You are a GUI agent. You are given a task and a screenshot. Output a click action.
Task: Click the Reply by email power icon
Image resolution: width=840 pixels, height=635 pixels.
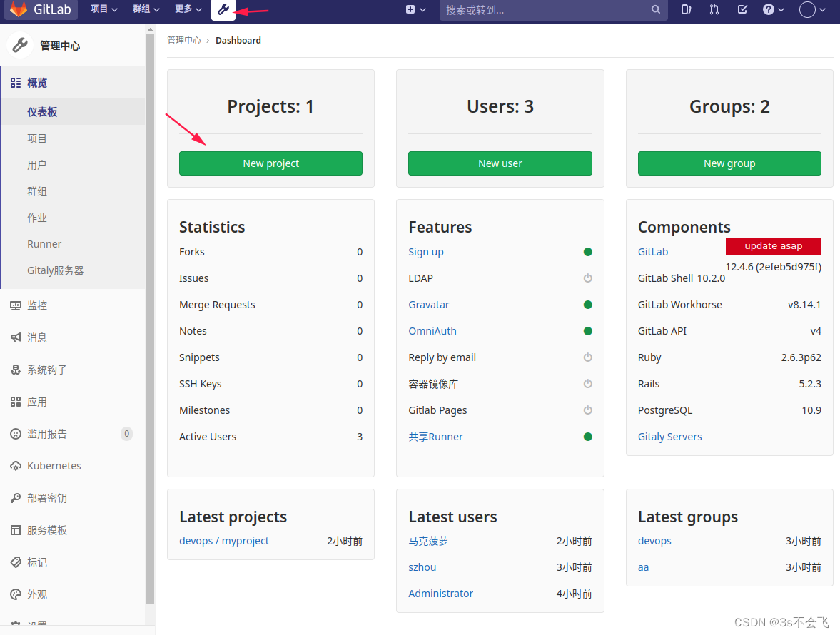point(587,357)
